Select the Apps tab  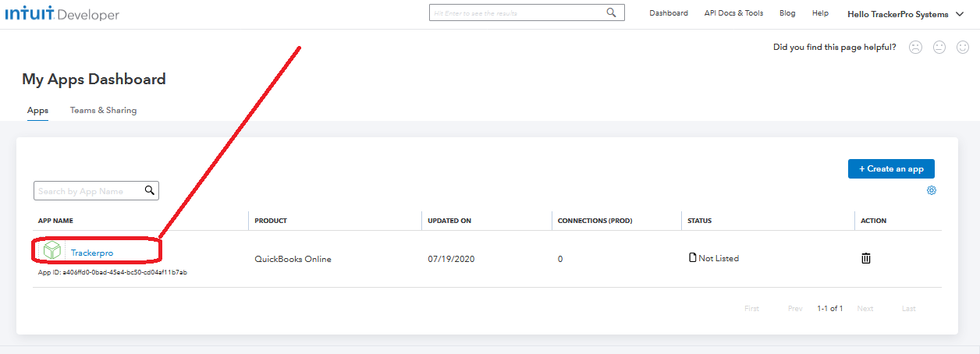click(37, 111)
